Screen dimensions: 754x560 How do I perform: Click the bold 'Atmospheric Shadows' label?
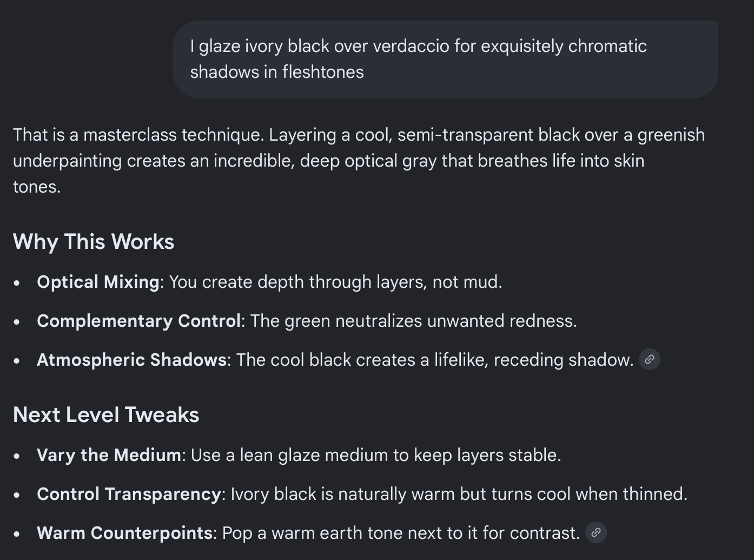pyautogui.click(x=131, y=360)
